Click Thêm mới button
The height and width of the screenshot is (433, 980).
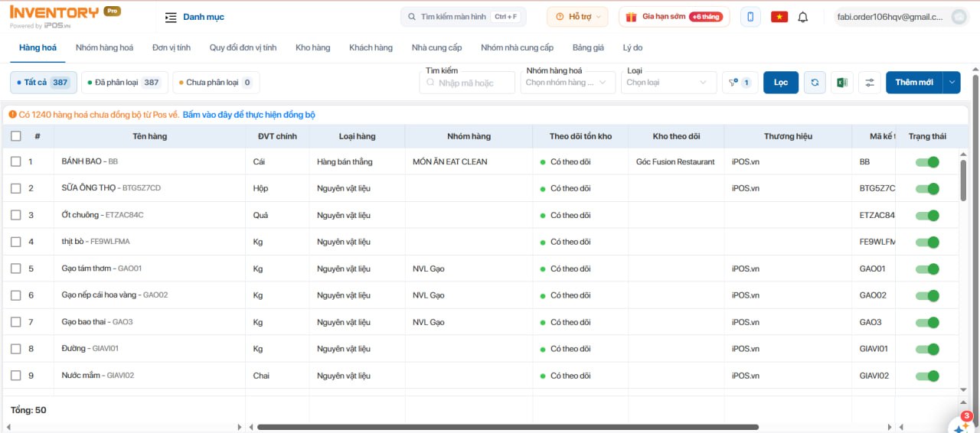[x=915, y=83]
